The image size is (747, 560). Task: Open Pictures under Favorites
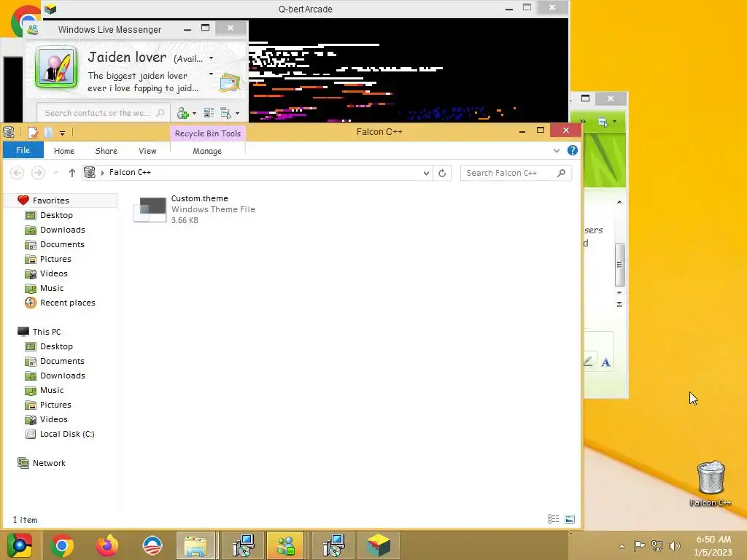(x=55, y=259)
